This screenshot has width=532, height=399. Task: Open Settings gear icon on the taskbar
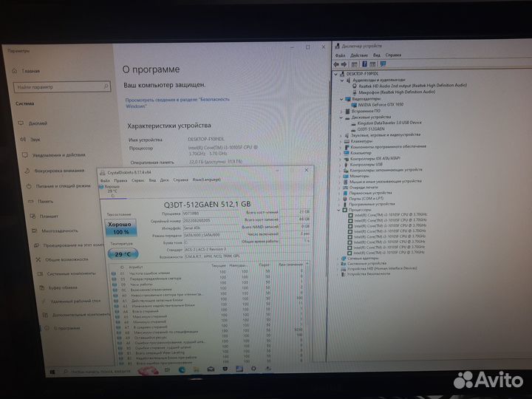point(253,369)
